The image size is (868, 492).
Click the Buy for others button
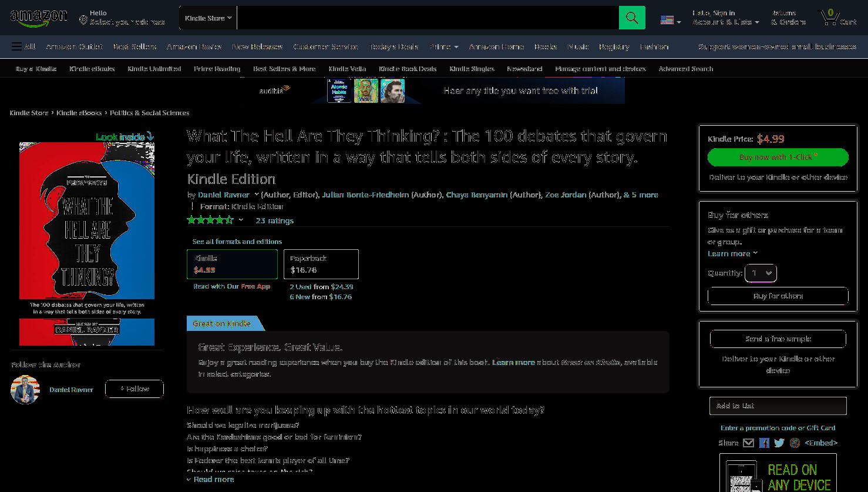tap(778, 296)
